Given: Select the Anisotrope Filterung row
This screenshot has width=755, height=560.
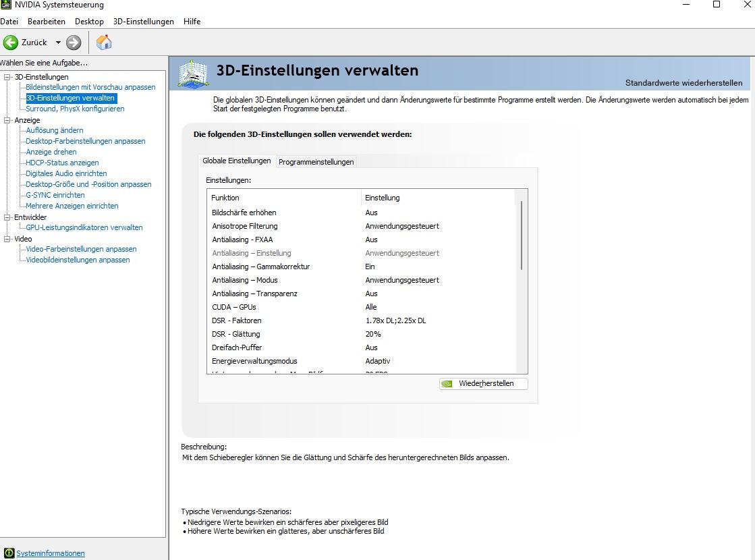Looking at the screenshot, I should point(361,226).
